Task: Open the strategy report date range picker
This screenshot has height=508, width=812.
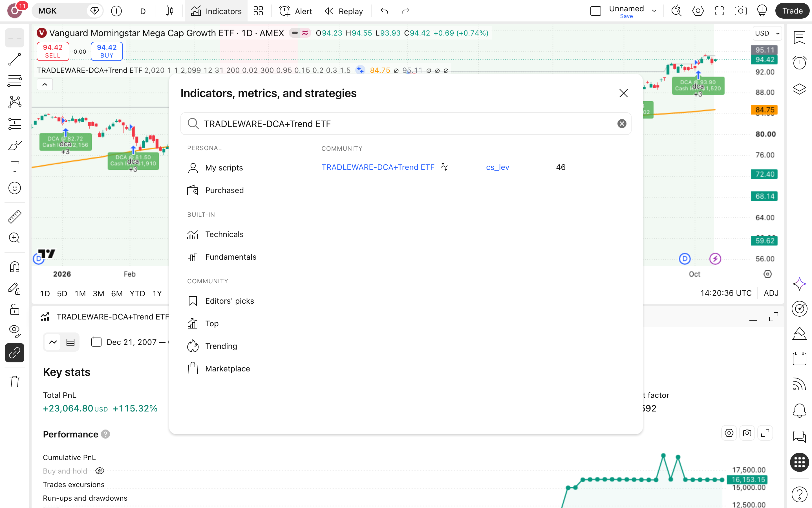Action: 131,342
